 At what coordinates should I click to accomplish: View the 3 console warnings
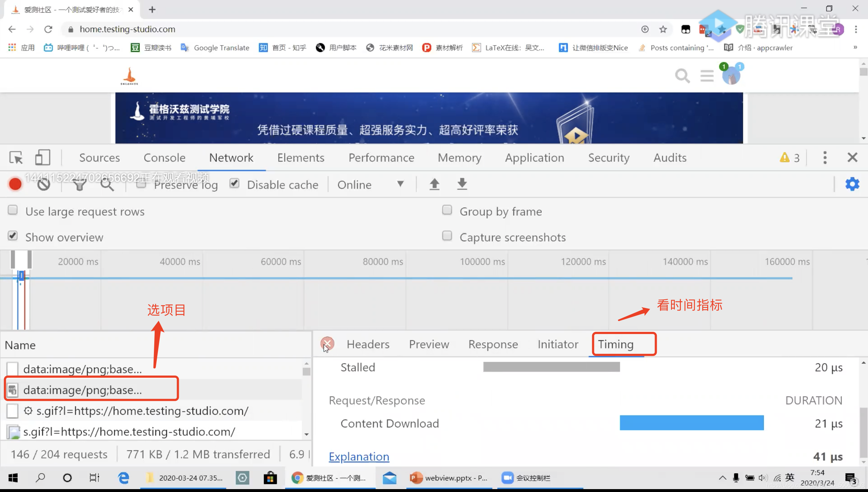click(x=789, y=157)
